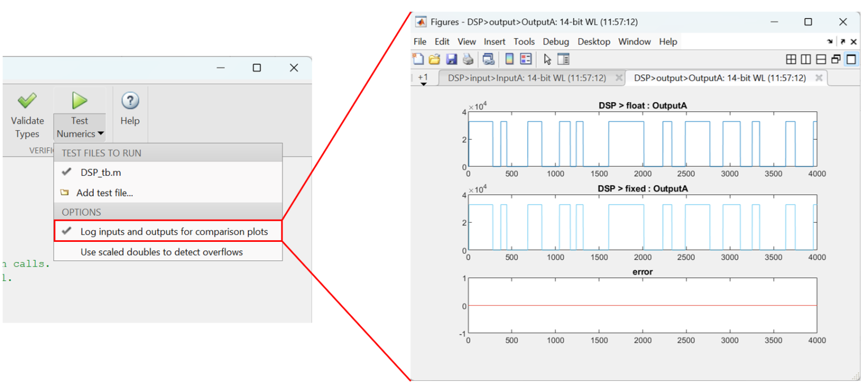Open a figure file using the Open icon
Screen dimensions: 868x391
tap(434, 59)
